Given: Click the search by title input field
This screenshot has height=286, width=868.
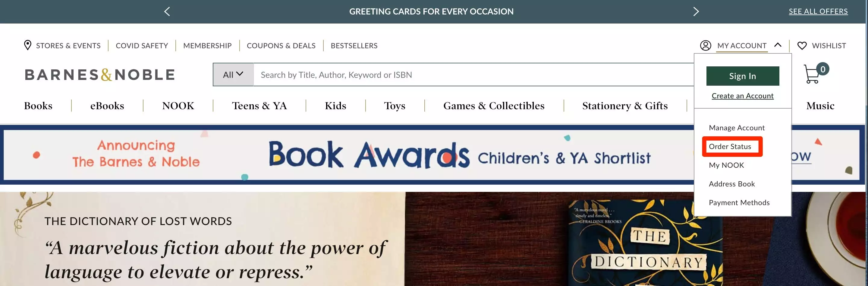Looking at the screenshot, I should 473,75.
